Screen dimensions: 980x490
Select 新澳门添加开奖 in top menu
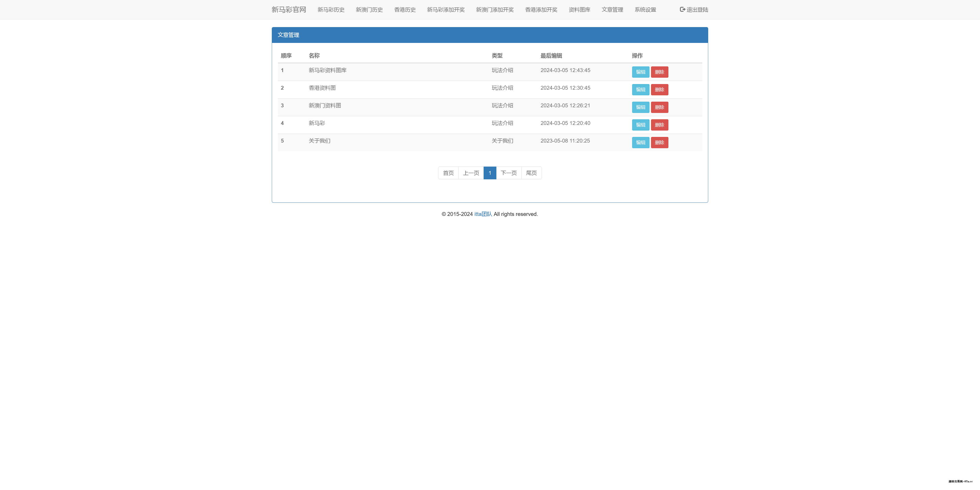tap(495, 9)
